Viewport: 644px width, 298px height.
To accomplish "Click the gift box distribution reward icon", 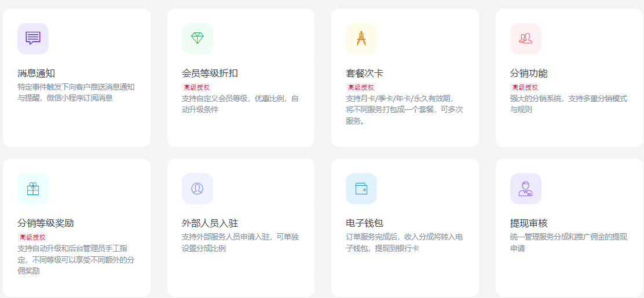I will tap(33, 189).
